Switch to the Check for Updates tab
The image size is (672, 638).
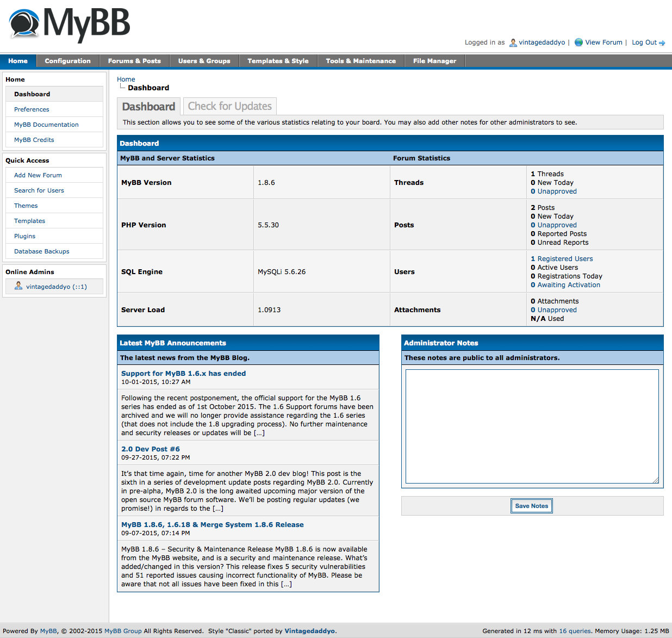(229, 106)
